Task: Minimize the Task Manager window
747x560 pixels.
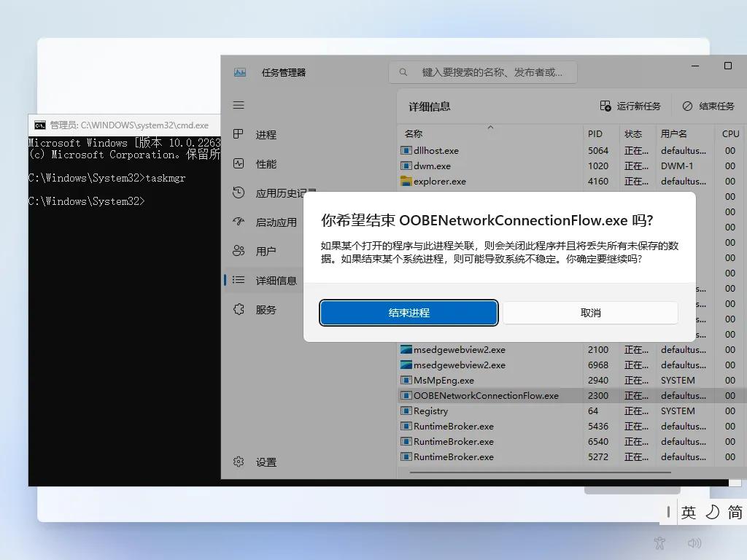Action: (x=695, y=66)
